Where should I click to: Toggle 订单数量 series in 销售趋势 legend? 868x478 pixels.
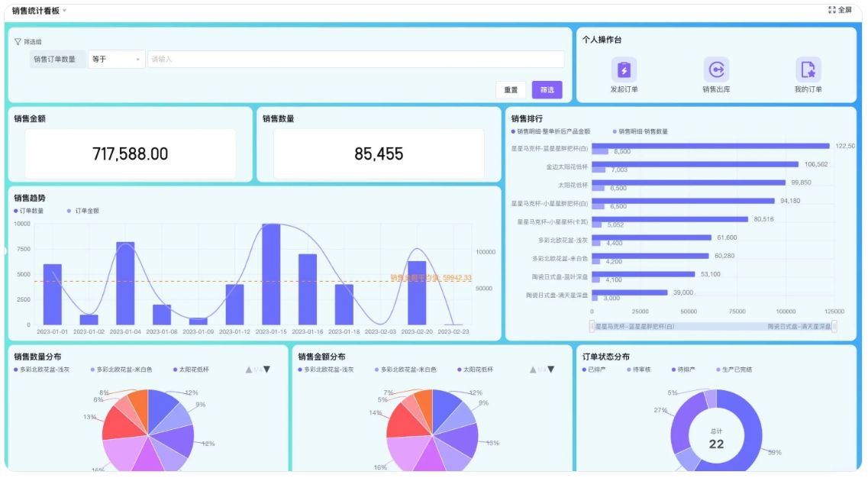28,211
